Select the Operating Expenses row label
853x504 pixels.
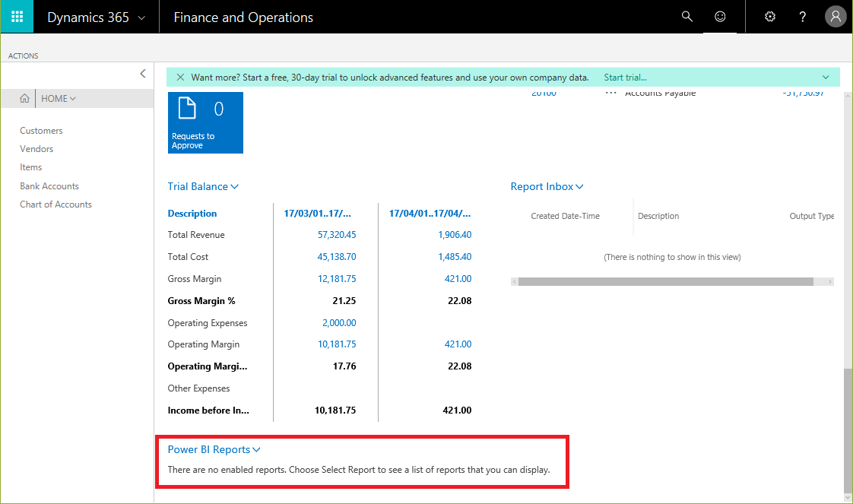pos(208,323)
